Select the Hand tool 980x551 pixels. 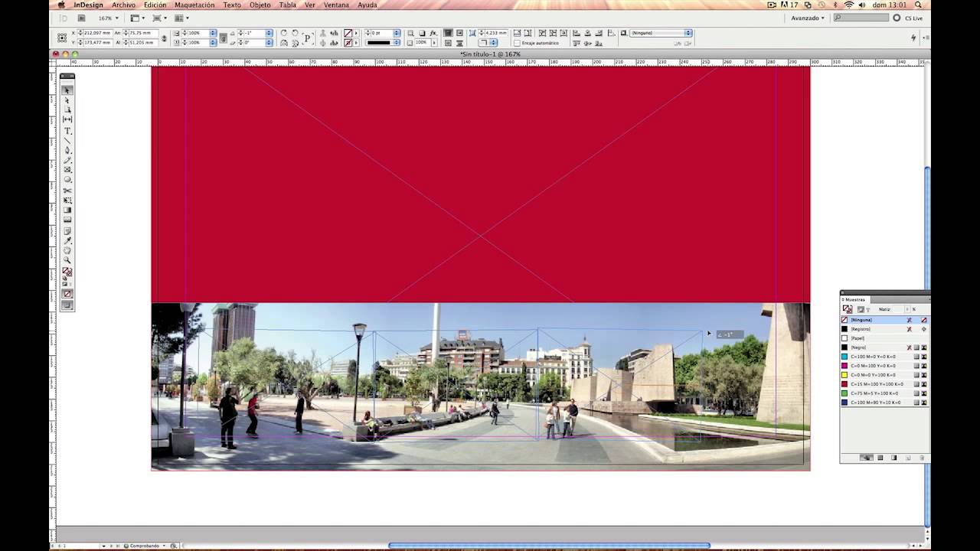pyautogui.click(x=67, y=250)
